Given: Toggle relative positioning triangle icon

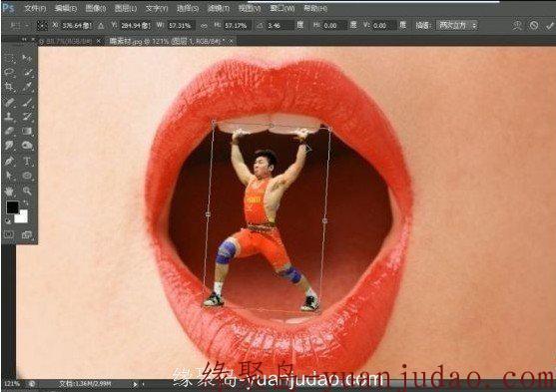Looking at the screenshot, I should click(101, 26).
